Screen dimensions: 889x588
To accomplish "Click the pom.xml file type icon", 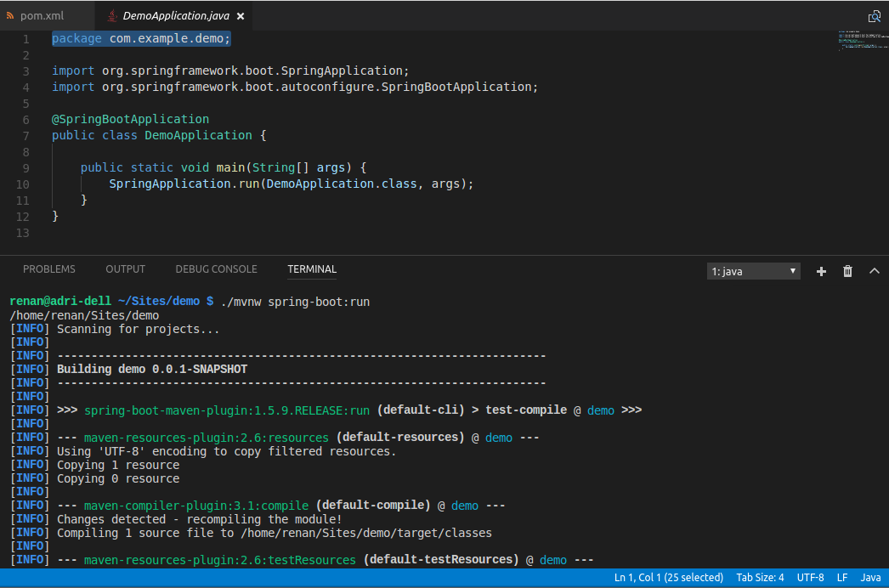I will [10, 16].
